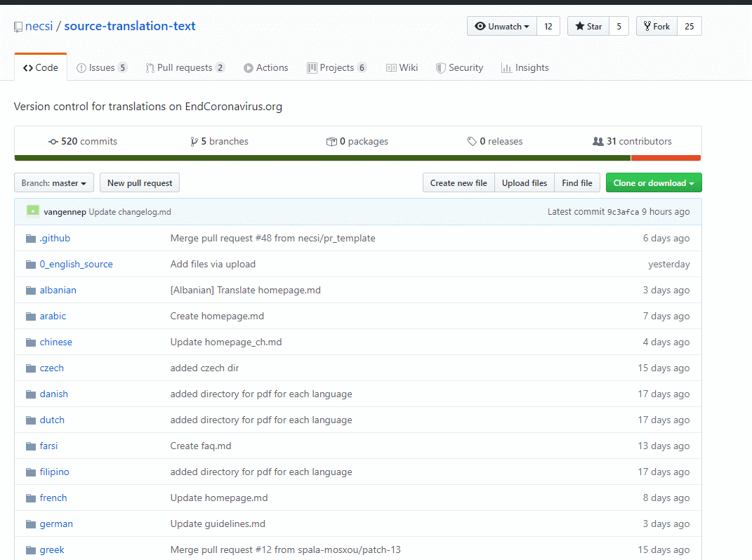Open the necsi organization link

tap(39, 26)
